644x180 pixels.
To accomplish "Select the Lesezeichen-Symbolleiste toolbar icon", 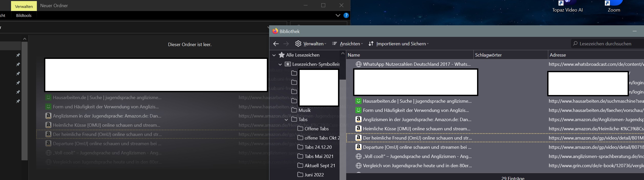I will 288,64.
